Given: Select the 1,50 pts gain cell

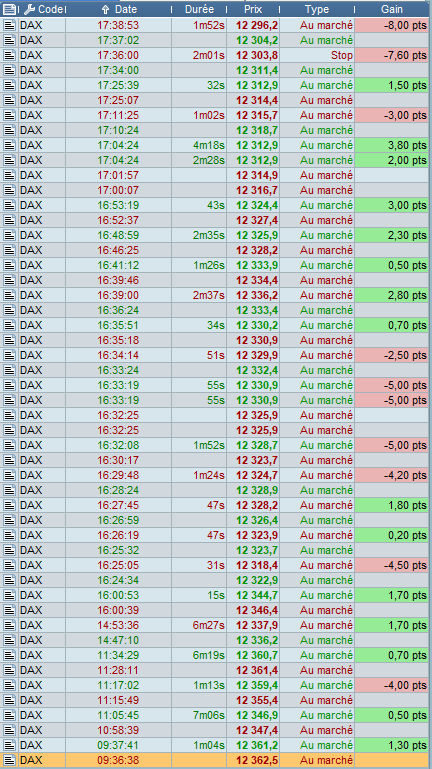Looking at the screenshot, I should [392, 85].
